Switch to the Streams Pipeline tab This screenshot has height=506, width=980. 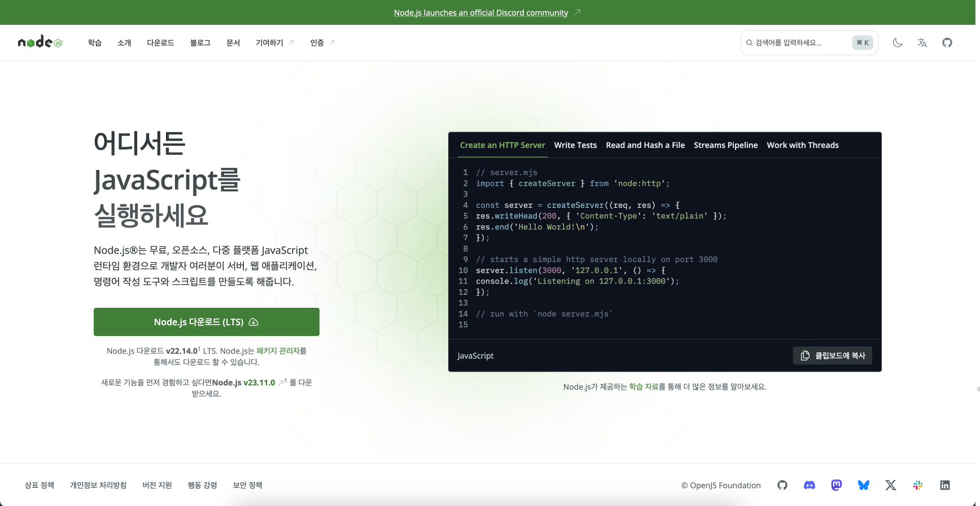click(x=725, y=145)
